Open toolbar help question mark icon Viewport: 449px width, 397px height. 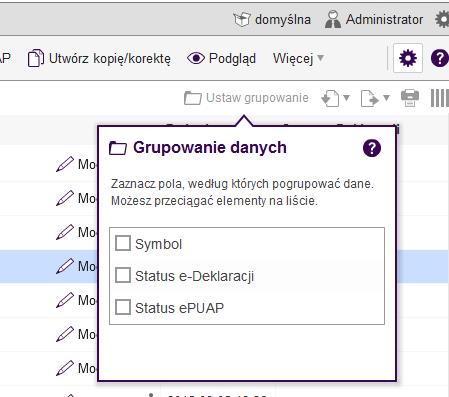pyautogui.click(x=440, y=58)
